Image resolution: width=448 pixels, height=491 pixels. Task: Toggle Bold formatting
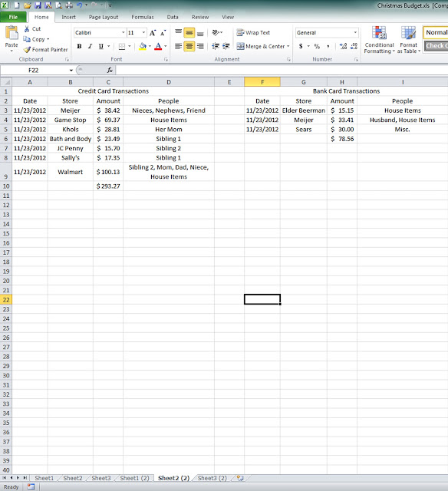79,46
